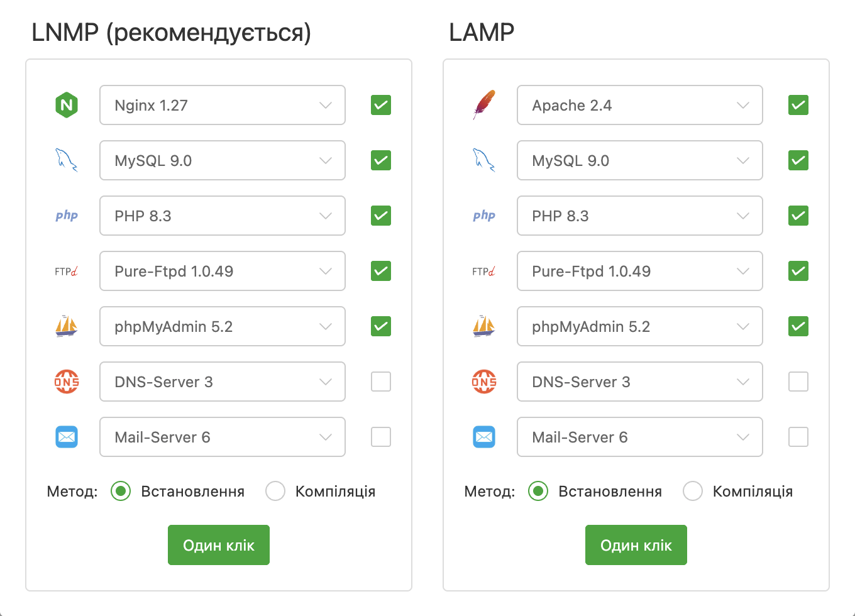The image size is (855, 616).
Task: Enable the DNS-Server 3 checkbox in LAMP
Action: pyautogui.click(x=798, y=382)
